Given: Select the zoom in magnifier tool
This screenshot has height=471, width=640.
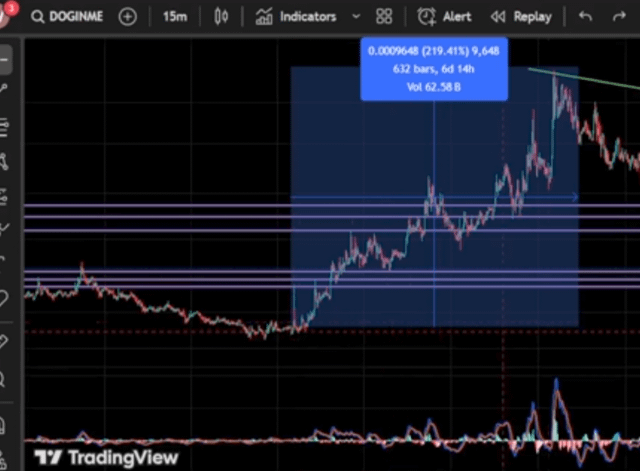Looking at the screenshot, I should click(x=5, y=379).
